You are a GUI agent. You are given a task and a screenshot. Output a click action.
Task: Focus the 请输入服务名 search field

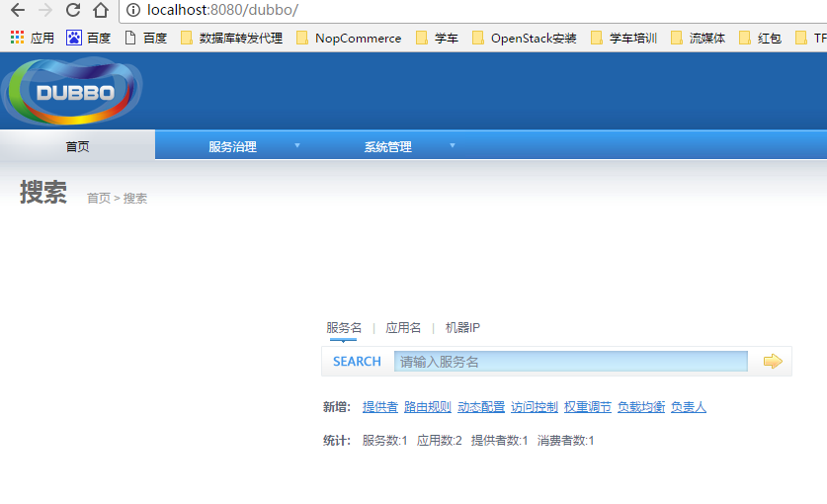pos(571,362)
